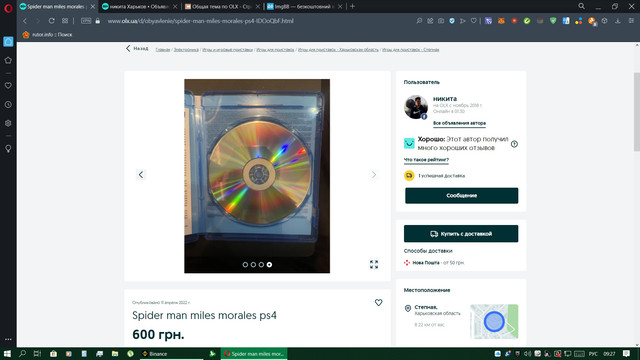640x360 pixels.
Task: Open Task View on taskbar
Action: click(x=37, y=353)
